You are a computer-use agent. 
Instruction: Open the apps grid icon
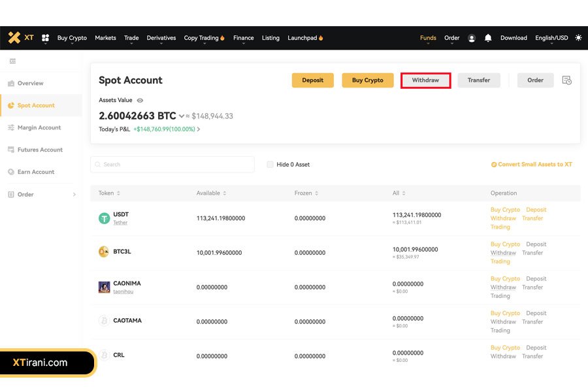[x=46, y=38]
